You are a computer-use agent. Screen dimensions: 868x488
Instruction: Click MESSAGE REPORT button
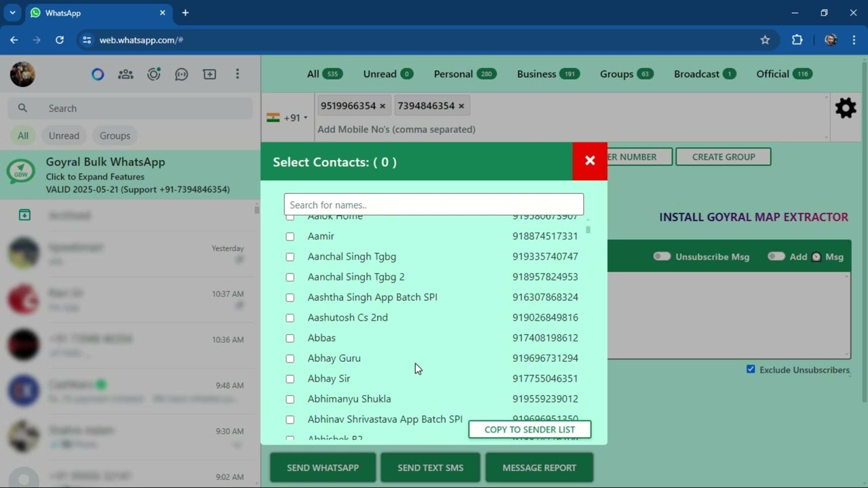[x=539, y=468]
